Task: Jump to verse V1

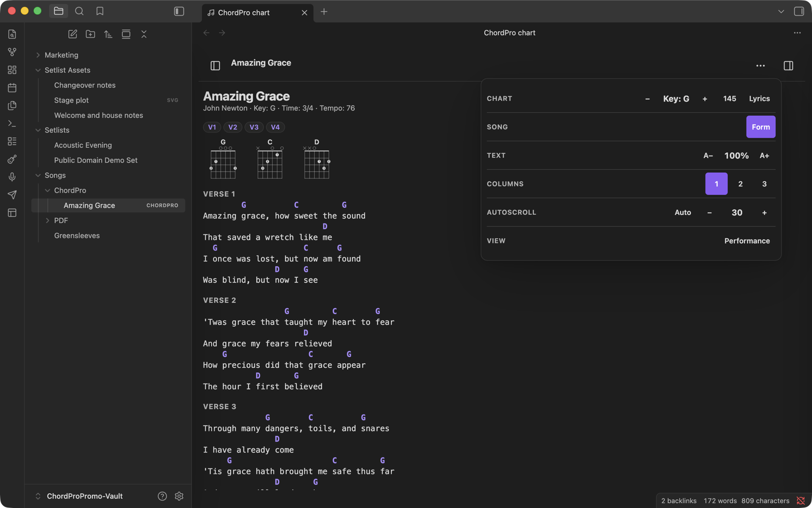Action: tap(212, 127)
